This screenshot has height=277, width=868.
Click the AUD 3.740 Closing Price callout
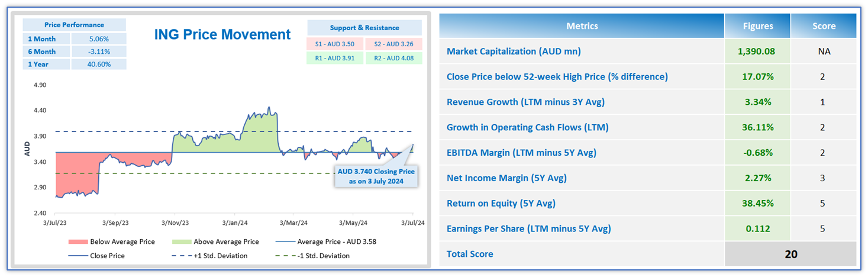point(376,176)
